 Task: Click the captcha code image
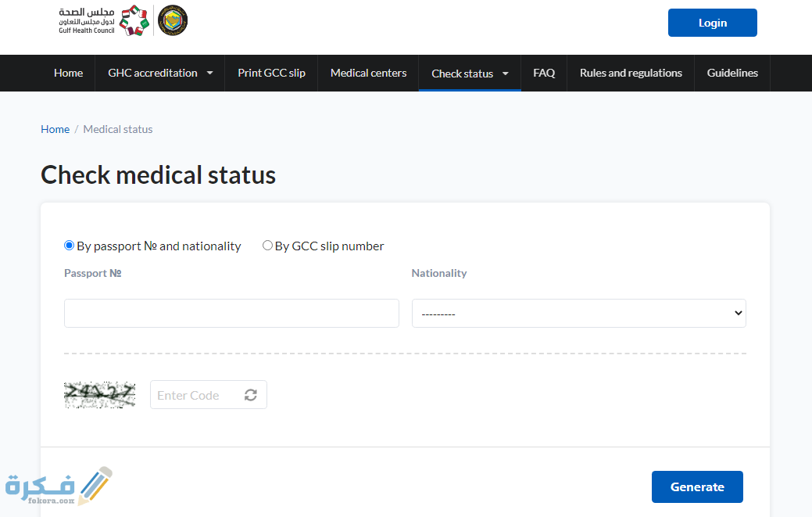click(x=99, y=395)
